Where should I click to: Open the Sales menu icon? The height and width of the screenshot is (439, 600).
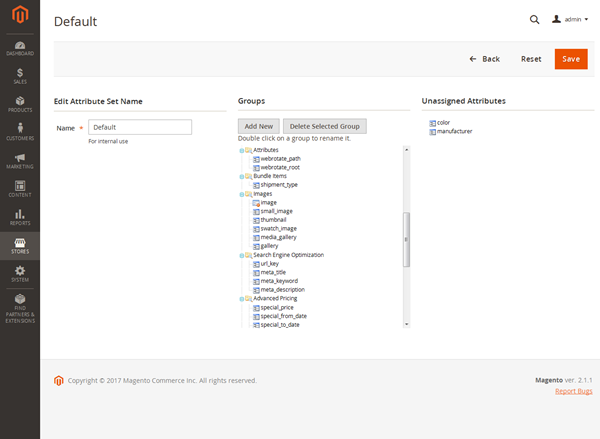click(x=20, y=75)
